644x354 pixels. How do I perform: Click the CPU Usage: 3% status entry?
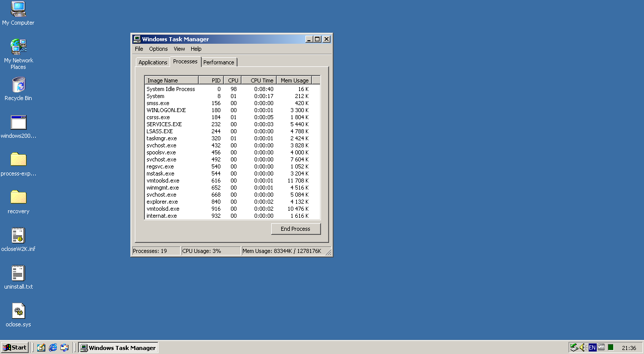[211, 251]
